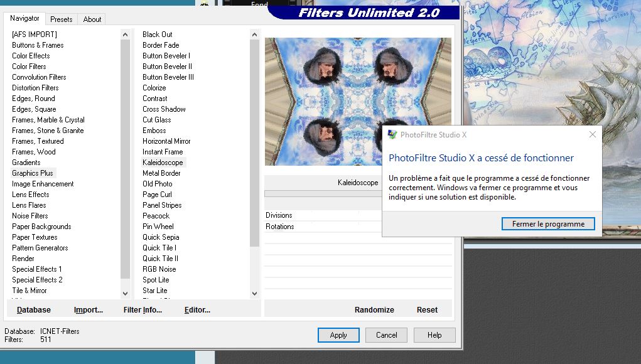Screen dimensions: 641x364
Task: Choose the RGB Noise filter
Action: coord(159,269)
